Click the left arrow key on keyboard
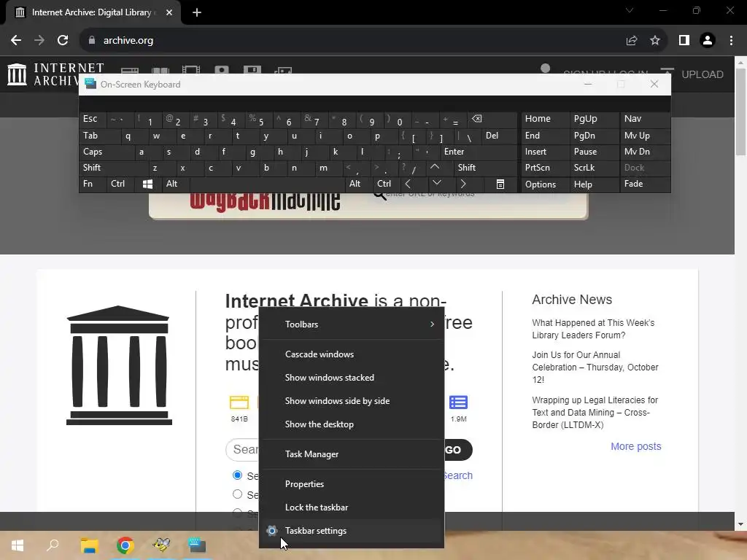The width and height of the screenshot is (747, 560). coord(408,184)
